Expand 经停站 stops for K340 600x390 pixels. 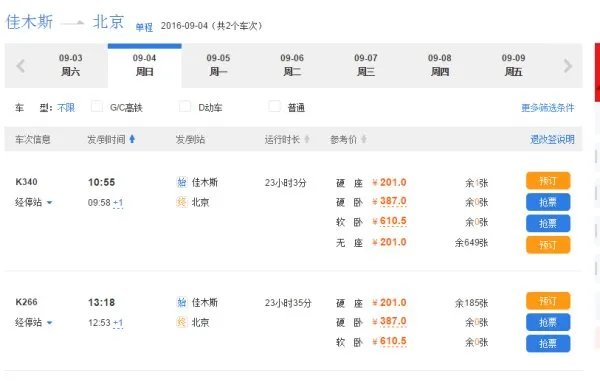tap(34, 202)
